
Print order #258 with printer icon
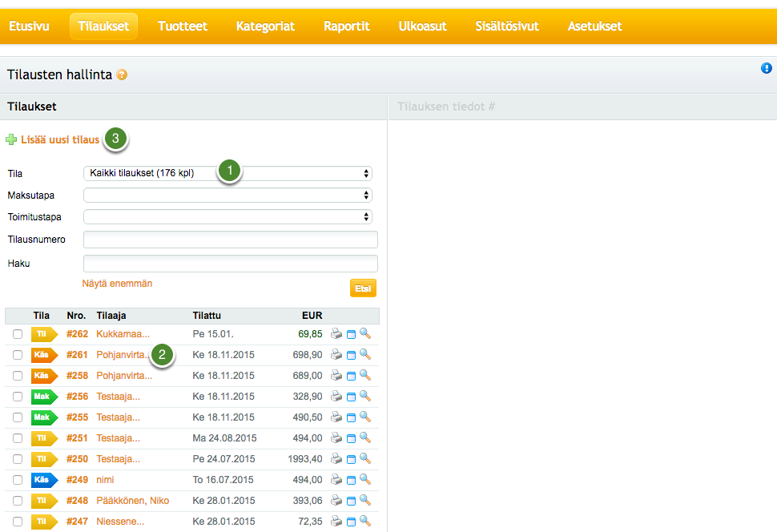click(336, 375)
